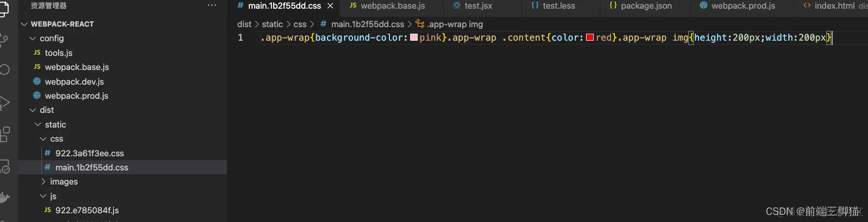Screen dimensions: 868x222
Task: Click the file icon beside webpack.prod.js in tree
Action: pos(37,96)
